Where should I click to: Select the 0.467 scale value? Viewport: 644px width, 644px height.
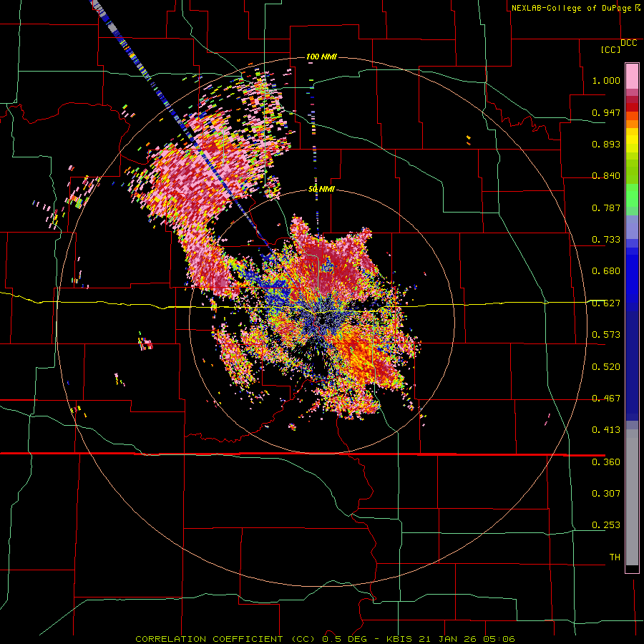pyautogui.click(x=606, y=399)
